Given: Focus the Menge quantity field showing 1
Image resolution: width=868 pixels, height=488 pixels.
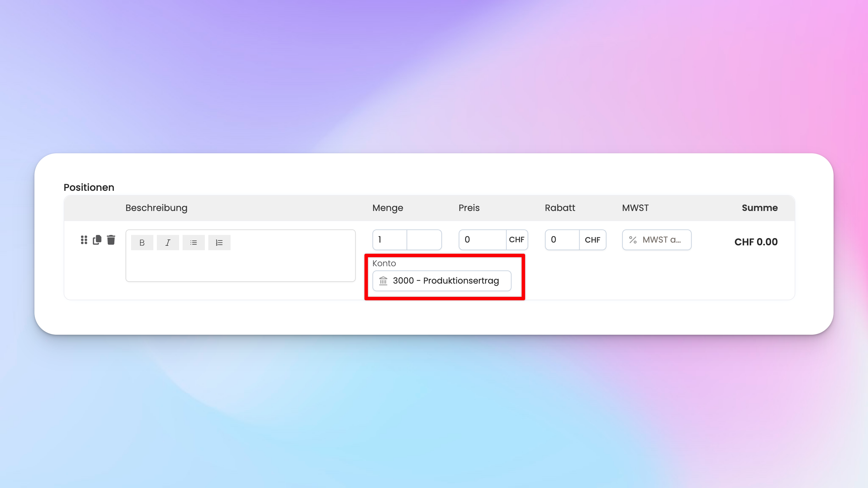Looking at the screenshot, I should click(x=389, y=240).
